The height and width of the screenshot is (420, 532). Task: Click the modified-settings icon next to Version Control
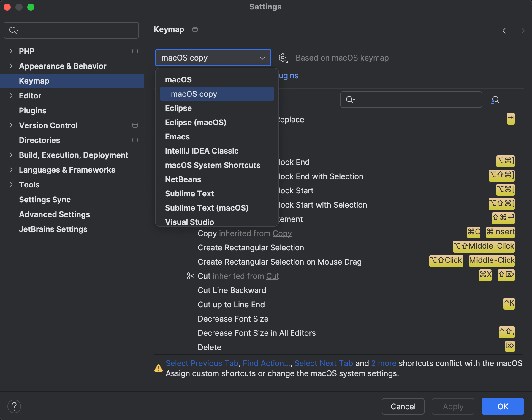(135, 125)
